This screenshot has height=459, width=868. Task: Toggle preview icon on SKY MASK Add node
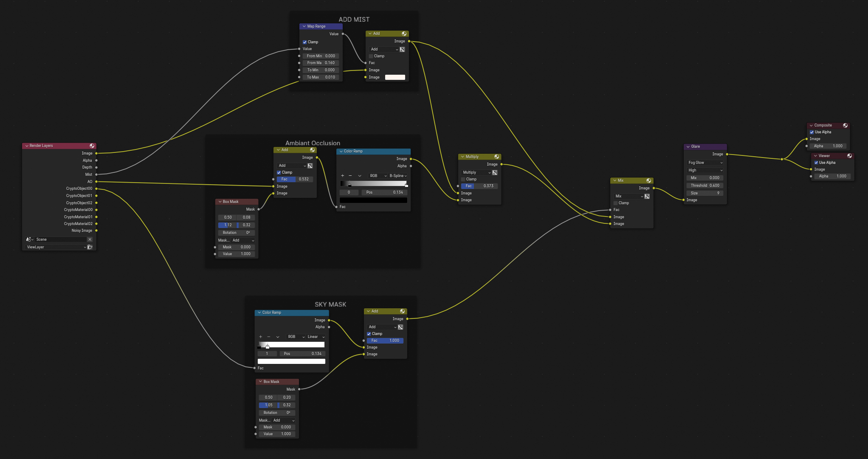point(402,311)
